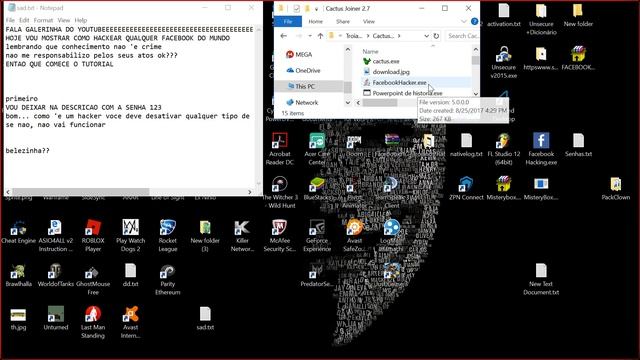
Task: Open Last Man Standing shortcut
Action: click(93, 322)
